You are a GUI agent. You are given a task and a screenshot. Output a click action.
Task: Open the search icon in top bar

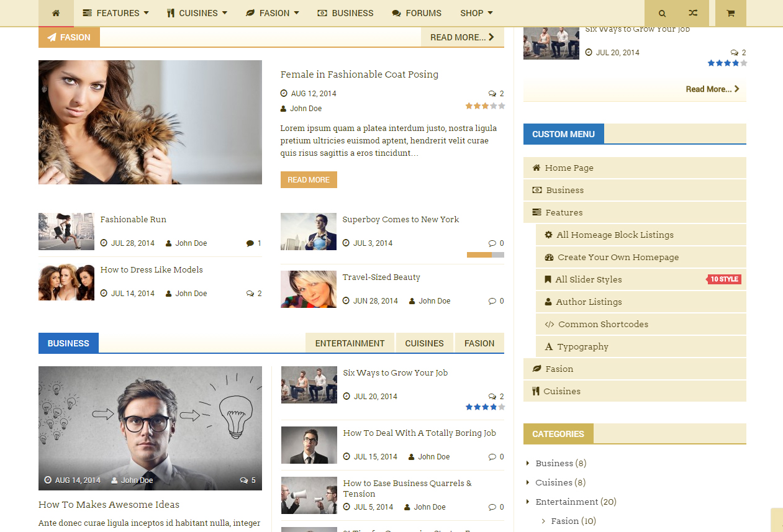click(662, 13)
